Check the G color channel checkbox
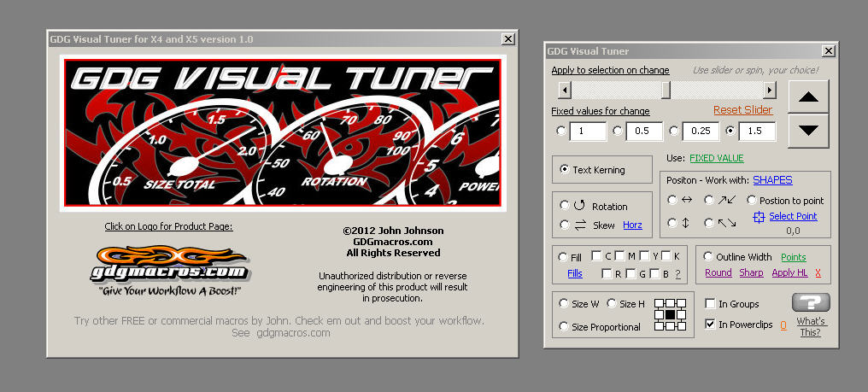 point(631,273)
